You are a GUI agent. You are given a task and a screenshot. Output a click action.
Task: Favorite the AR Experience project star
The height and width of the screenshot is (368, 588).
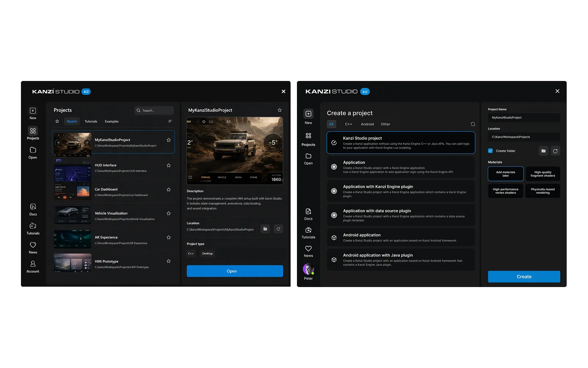[169, 237]
